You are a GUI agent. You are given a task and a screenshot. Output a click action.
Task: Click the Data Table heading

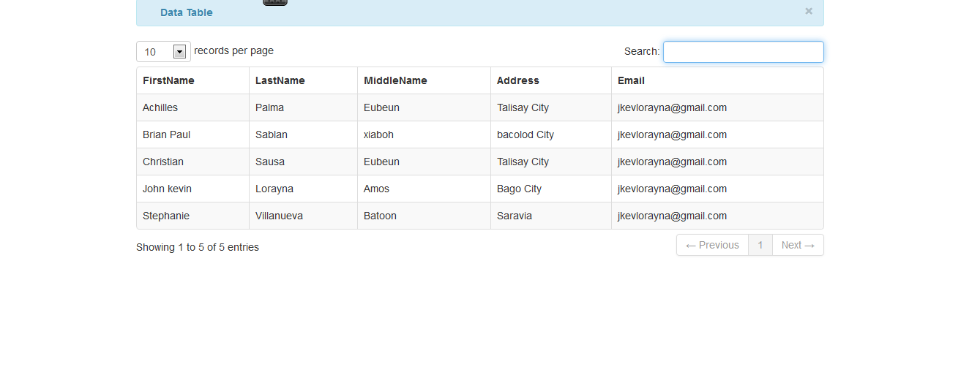(187, 12)
